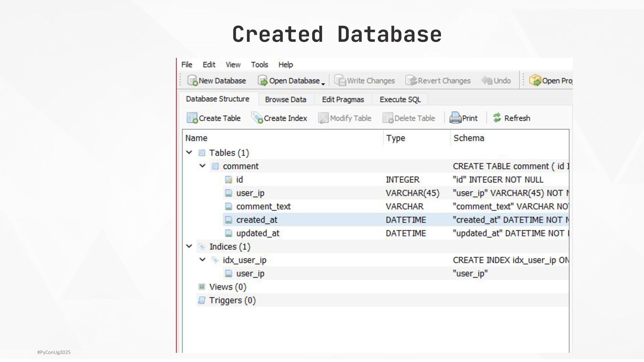Click the Triggers icon
This screenshot has height=362, width=644.
[202, 300]
